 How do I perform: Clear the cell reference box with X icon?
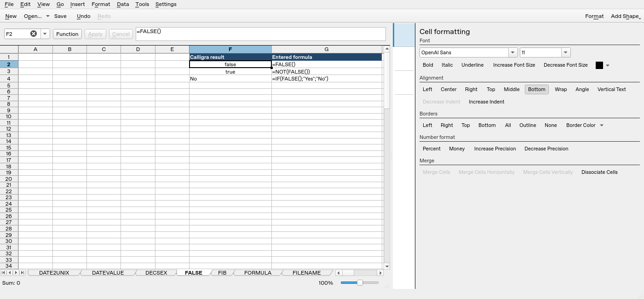34,34
